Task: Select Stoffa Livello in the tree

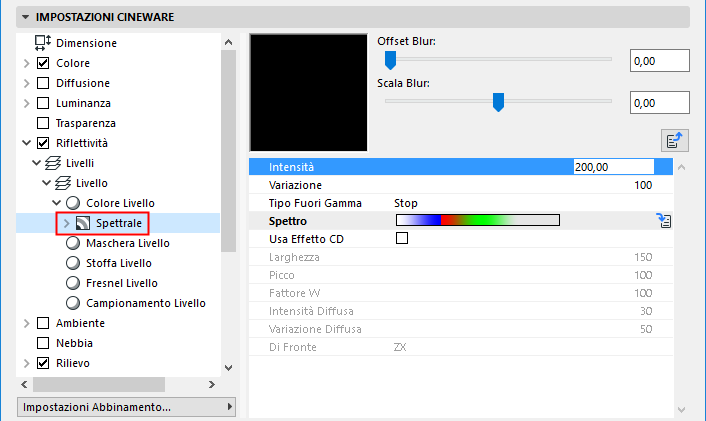Action: (119, 263)
